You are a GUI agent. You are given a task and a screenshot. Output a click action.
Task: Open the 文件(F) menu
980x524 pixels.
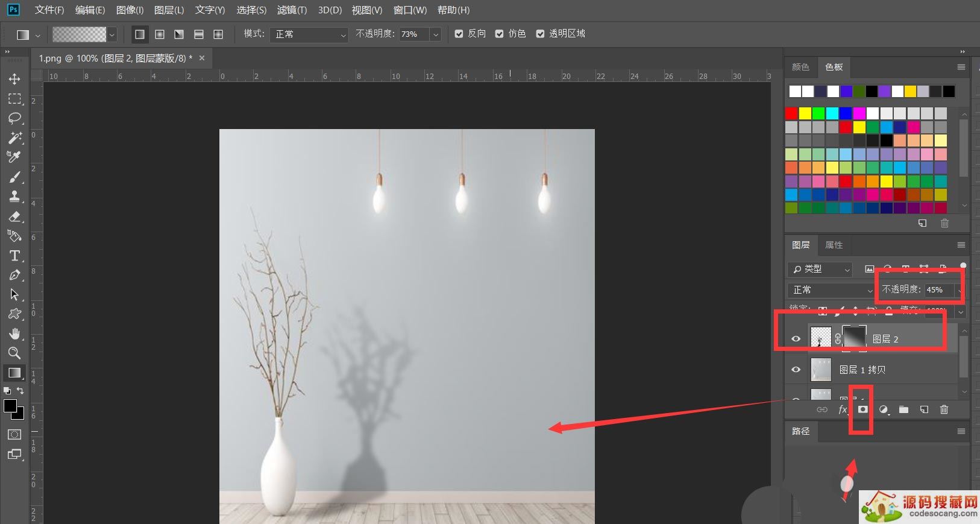(x=49, y=10)
